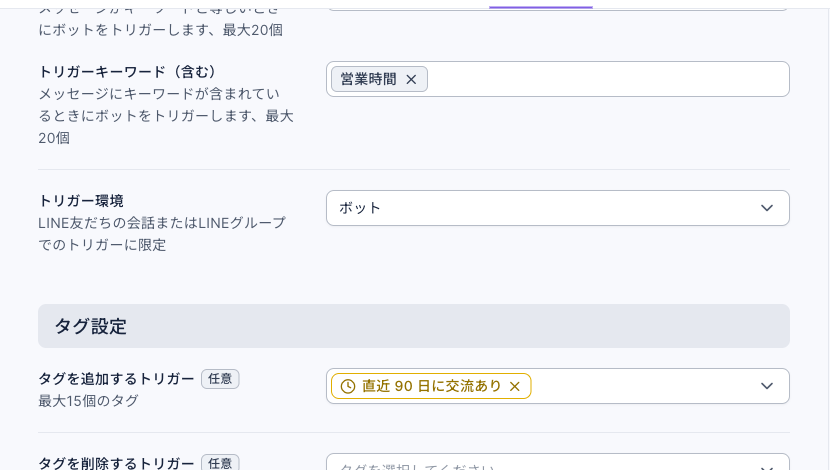Click the 任意 badge beside タグを追加するトリガー
830x470 pixels.
220,379
